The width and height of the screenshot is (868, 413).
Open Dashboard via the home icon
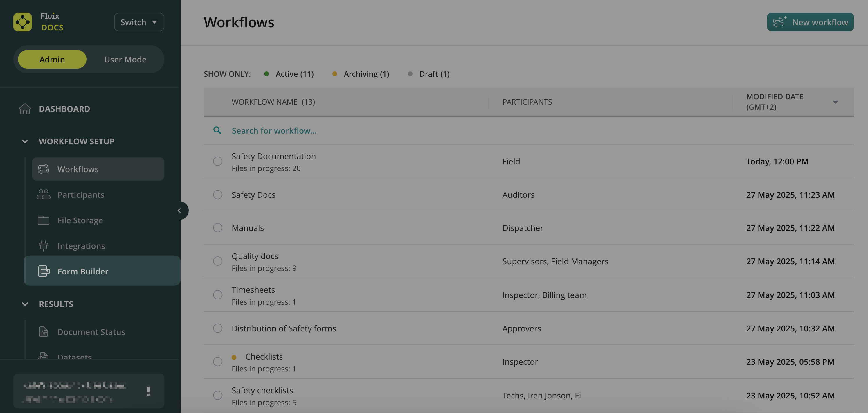point(25,109)
